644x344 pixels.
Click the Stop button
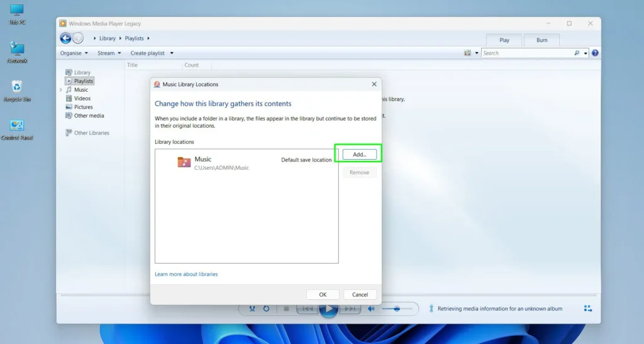[286, 309]
